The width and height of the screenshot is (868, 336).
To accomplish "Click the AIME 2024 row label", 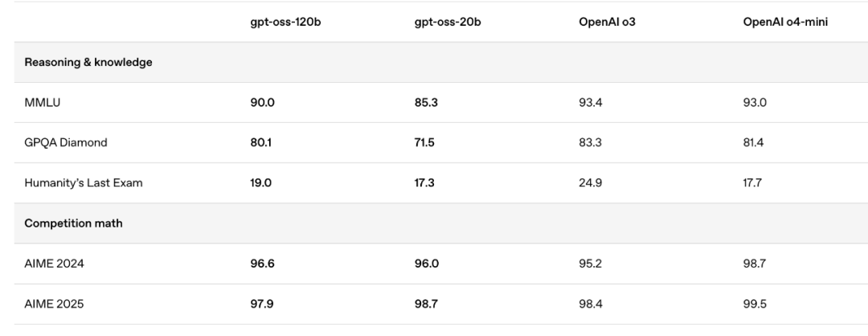I will click(x=54, y=264).
